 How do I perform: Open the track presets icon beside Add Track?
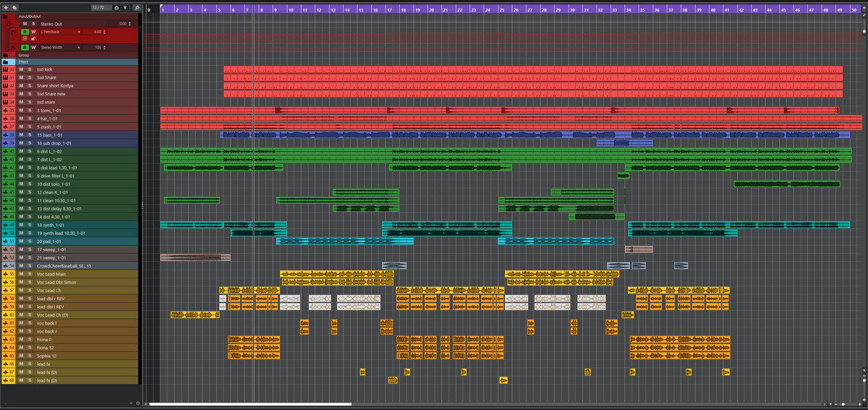coord(14,8)
